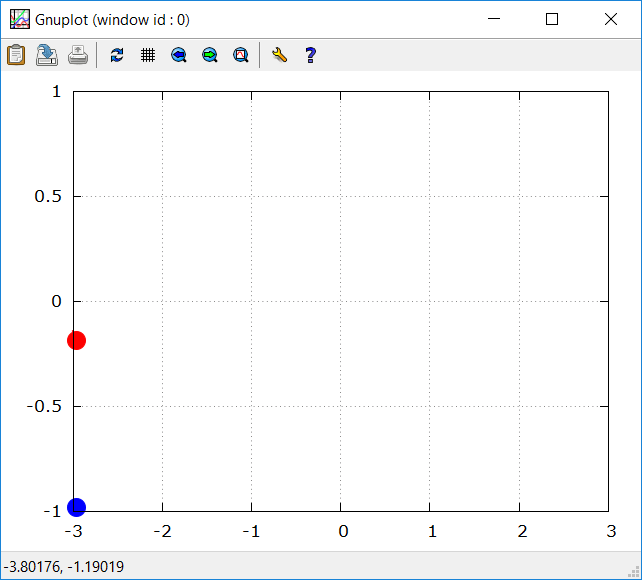Click the x-axis label -2

[163, 531]
